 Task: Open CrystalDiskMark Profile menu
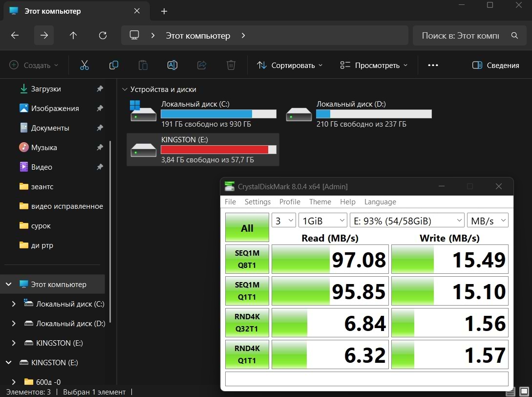point(290,202)
